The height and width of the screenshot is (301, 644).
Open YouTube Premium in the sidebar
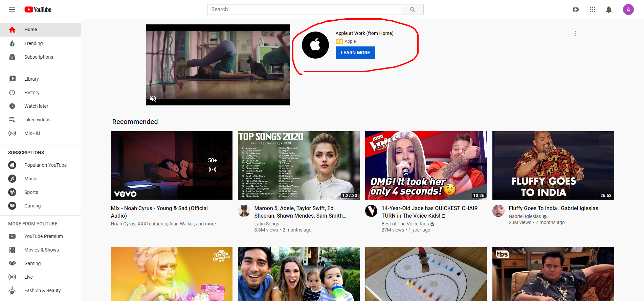[x=43, y=236]
